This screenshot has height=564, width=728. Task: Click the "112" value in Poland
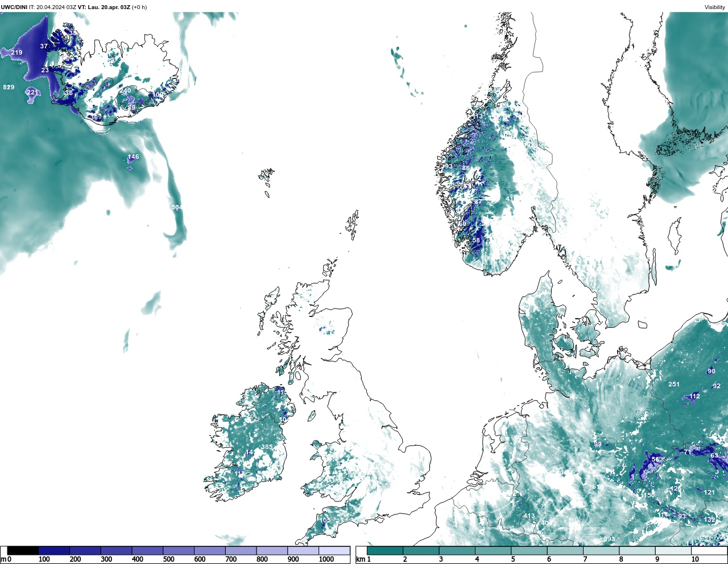694,396
